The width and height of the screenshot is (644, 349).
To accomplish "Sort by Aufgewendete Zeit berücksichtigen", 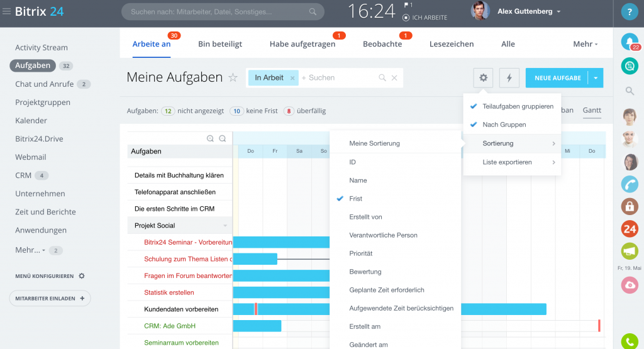I will (x=395, y=308).
